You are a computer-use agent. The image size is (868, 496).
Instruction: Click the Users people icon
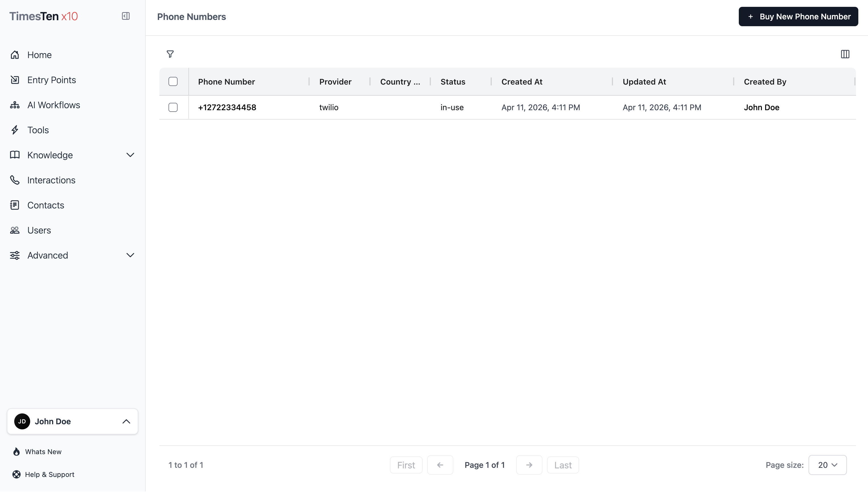point(15,230)
